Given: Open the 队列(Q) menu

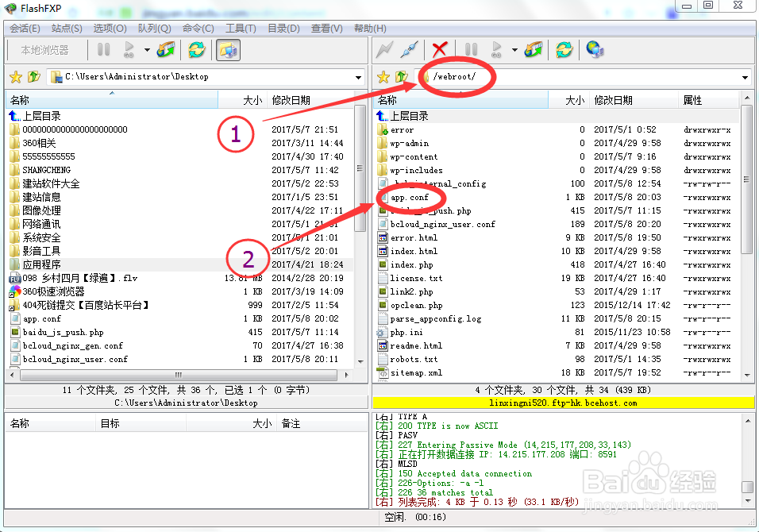Looking at the screenshot, I should point(154,28).
